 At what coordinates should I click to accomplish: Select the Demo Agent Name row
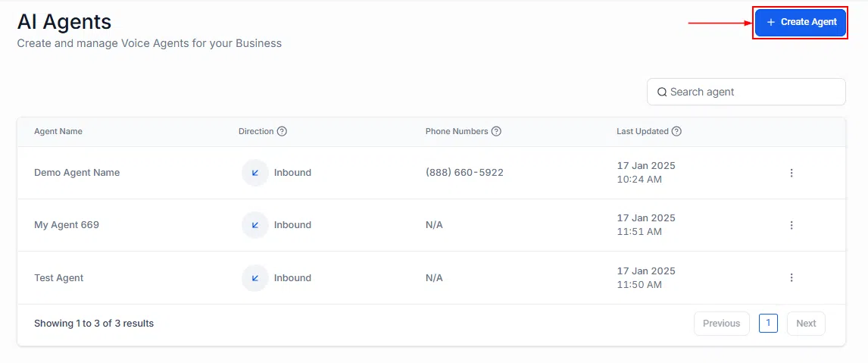[x=431, y=173]
